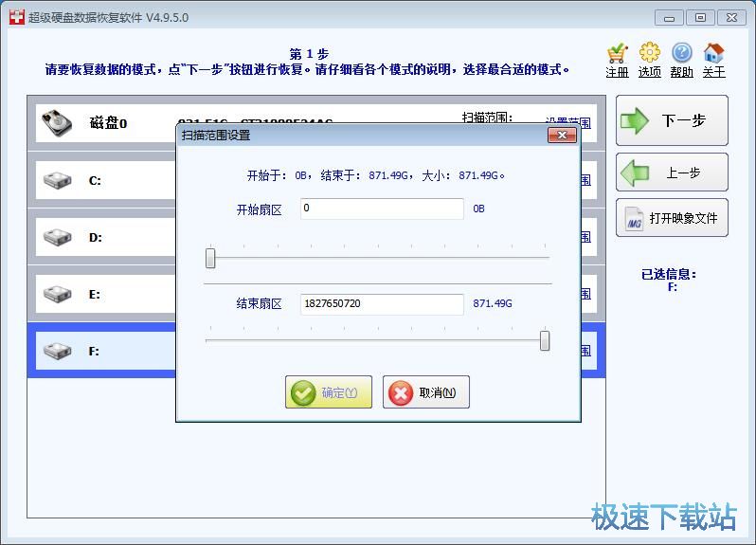This screenshot has height=545, width=756.
Task: Click the red X icon on 取消
Action: 401,393
